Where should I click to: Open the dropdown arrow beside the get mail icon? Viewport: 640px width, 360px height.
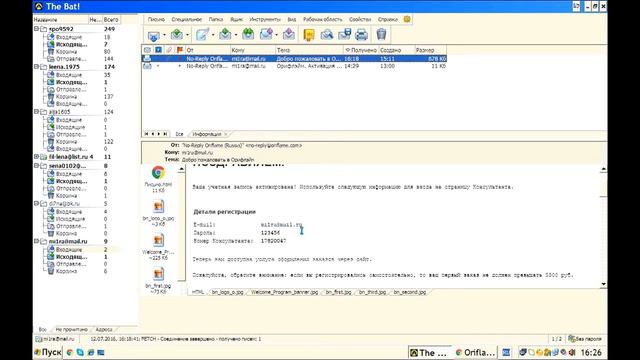[x=164, y=35]
